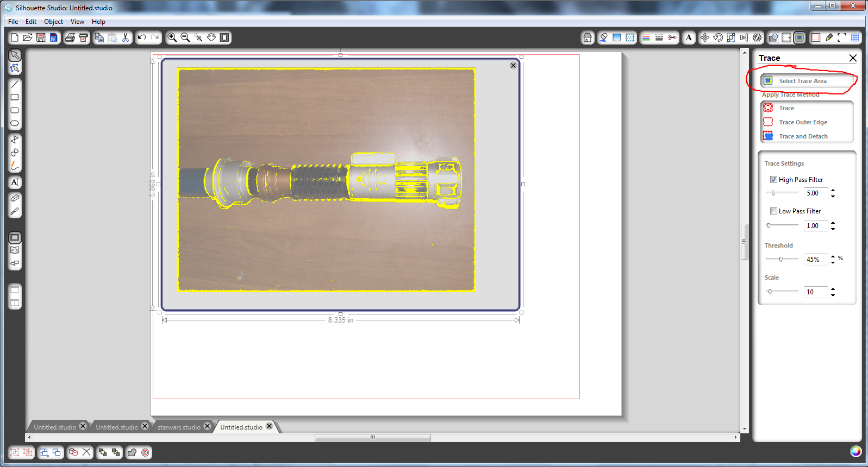
Task: Open the Line Color panel
Action: tap(646, 37)
